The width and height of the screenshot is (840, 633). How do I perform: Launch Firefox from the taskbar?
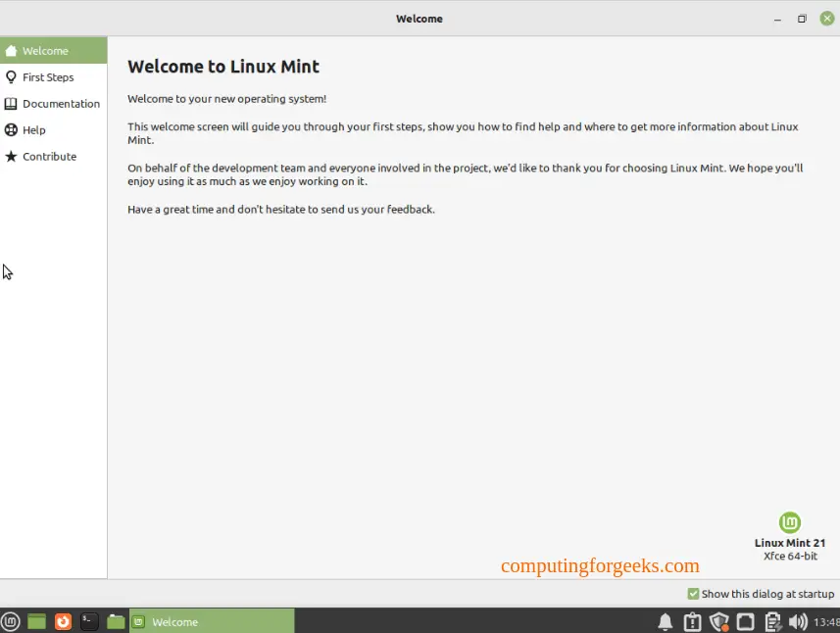click(63, 622)
